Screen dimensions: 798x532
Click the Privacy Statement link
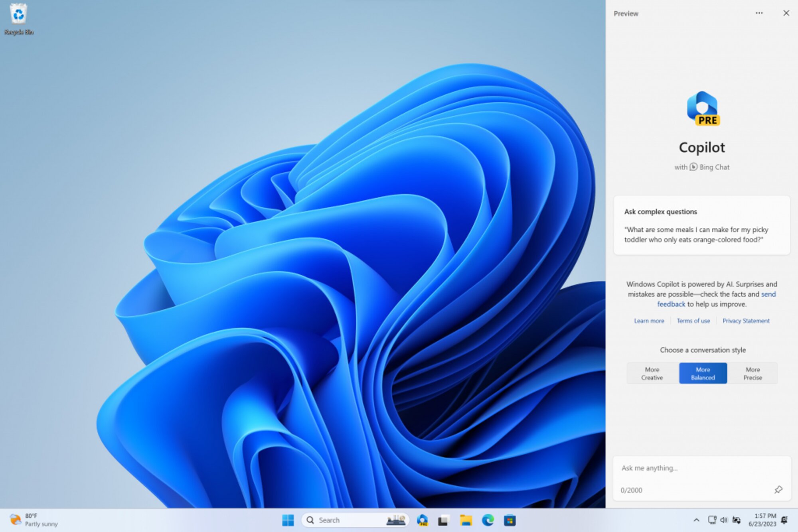[747, 321]
